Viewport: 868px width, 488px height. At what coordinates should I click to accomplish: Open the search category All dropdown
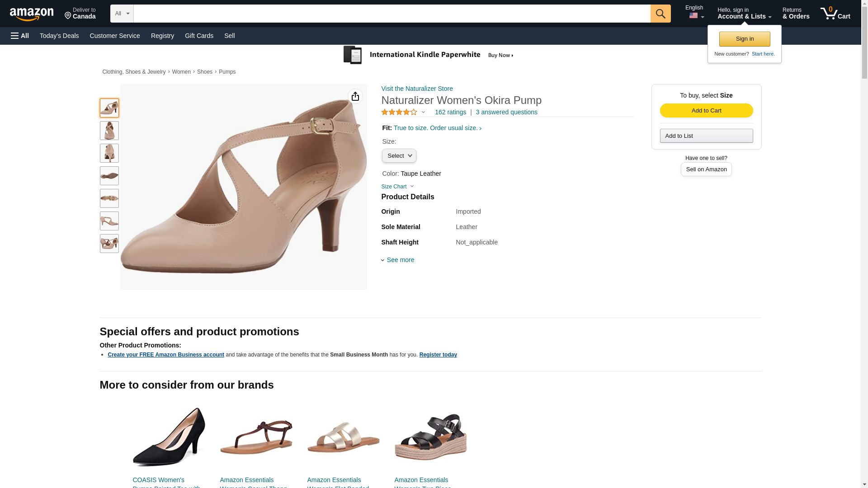[122, 14]
